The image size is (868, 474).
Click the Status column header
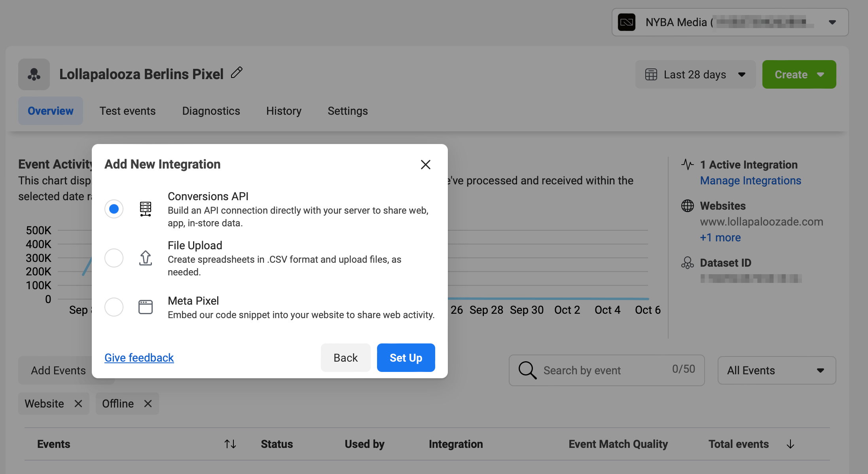coord(277,444)
